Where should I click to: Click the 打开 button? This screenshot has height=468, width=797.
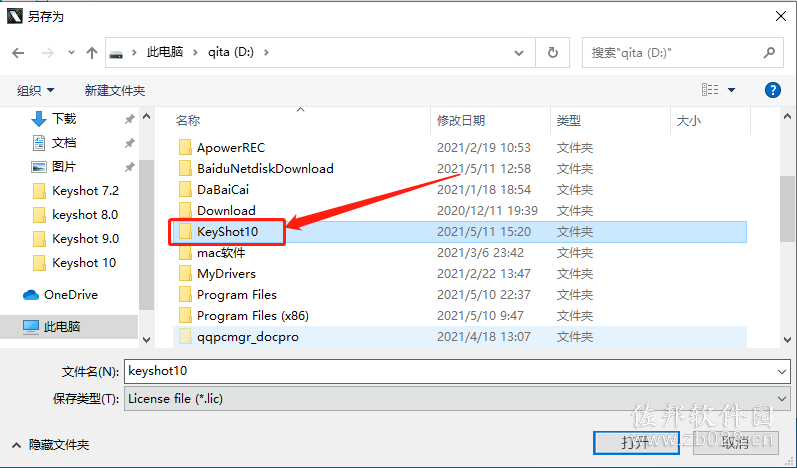click(x=636, y=443)
